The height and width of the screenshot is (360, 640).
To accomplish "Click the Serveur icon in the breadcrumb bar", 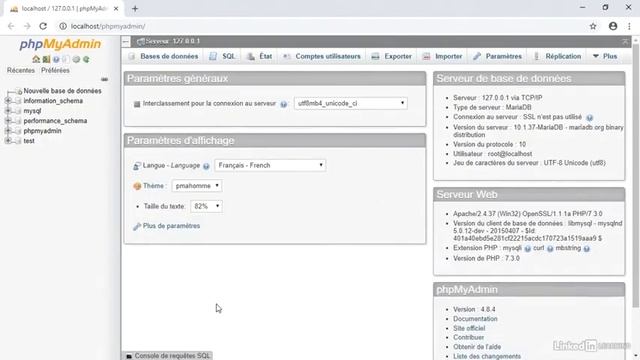I will click(140, 41).
